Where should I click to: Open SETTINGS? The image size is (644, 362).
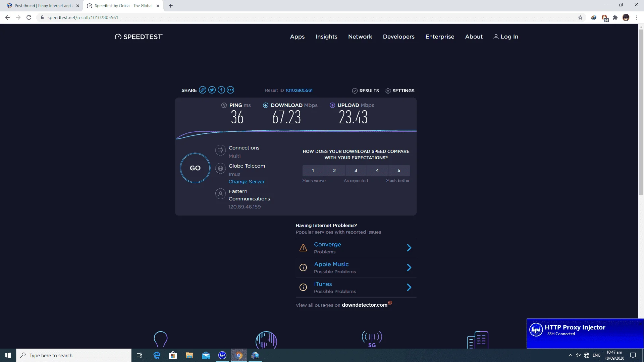coord(400,90)
